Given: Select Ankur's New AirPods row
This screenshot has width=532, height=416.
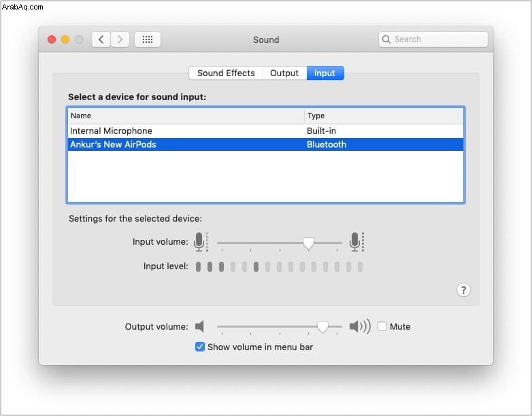Looking at the screenshot, I should pyautogui.click(x=266, y=144).
